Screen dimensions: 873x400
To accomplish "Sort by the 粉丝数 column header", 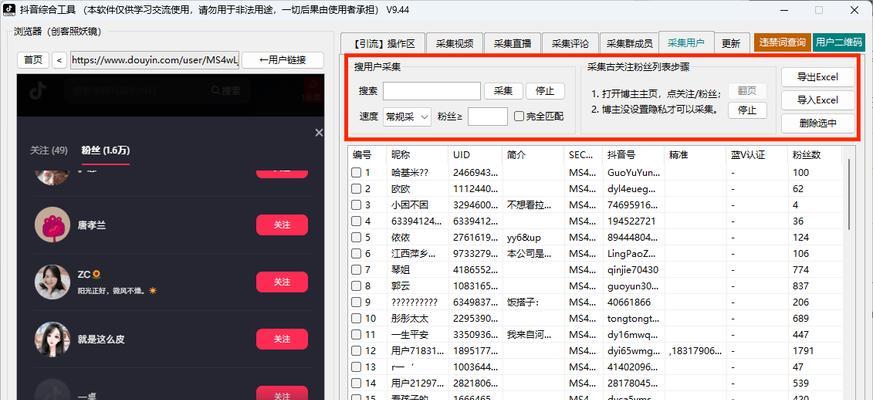I will click(x=815, y=155).
